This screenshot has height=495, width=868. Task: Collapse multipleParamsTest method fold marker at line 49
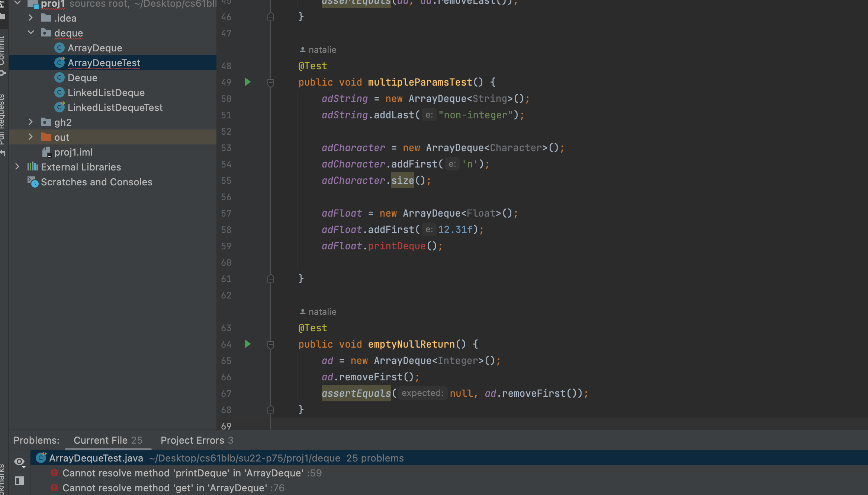(x=271, y=83)
